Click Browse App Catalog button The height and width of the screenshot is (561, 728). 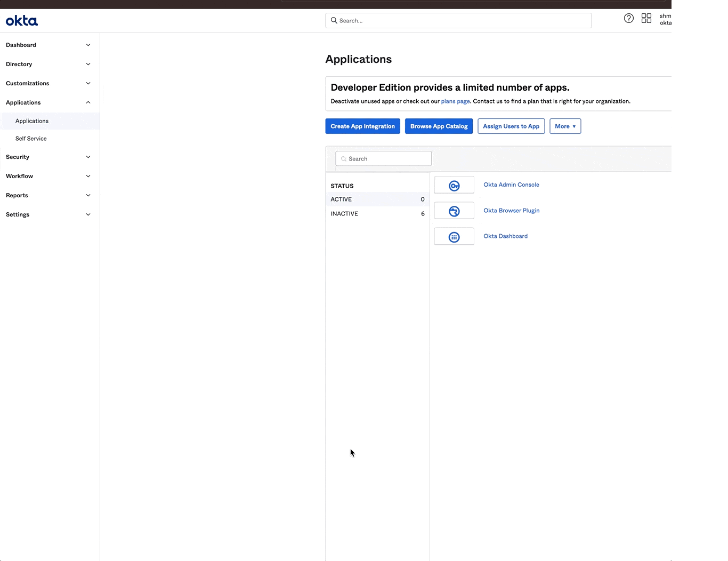(439, 126)
